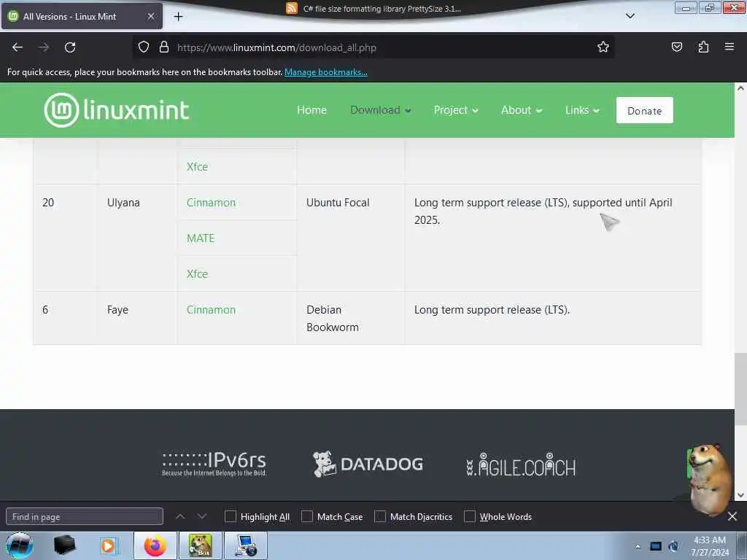Close the find bar with X
The width and height of the screenshot is (747, 560).
732,516
